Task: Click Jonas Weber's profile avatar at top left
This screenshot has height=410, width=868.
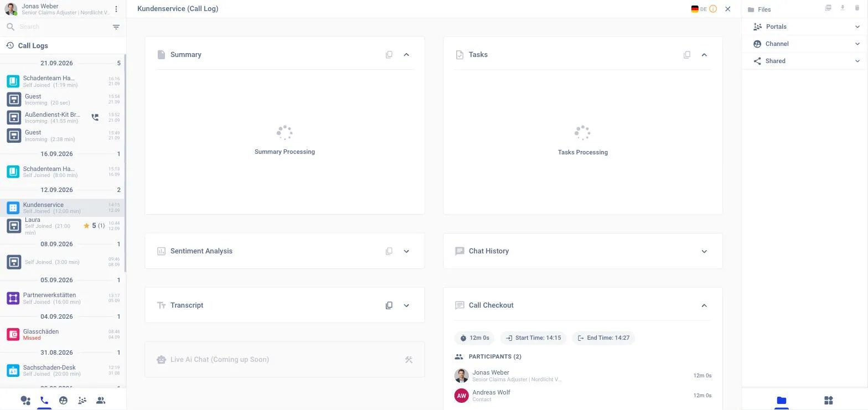Action: click(x=11, y=9)
